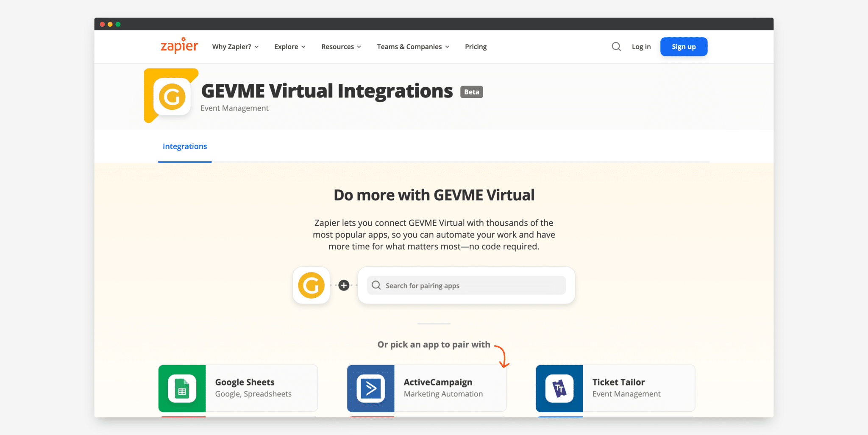This screenshot has width=868, height=435.
Task: Click the Log in link
Action: [640, 47]
